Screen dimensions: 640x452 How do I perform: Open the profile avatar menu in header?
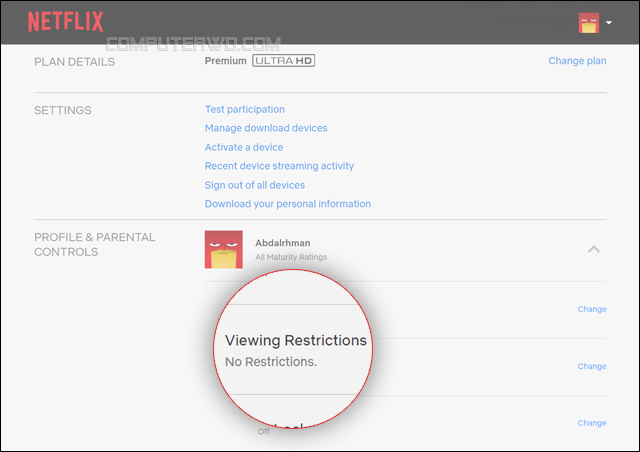(589, 22)
